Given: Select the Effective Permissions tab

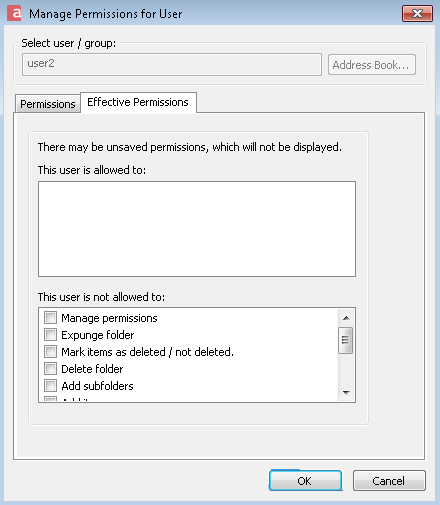Looking at the screenshot, I should 138,102.
